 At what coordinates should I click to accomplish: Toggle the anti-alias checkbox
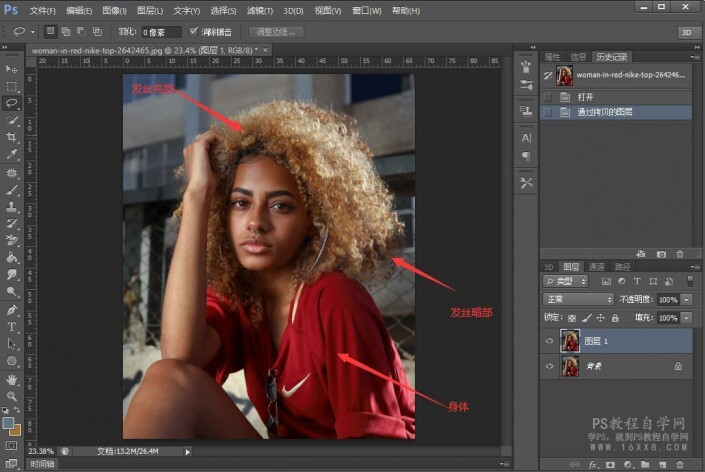(x=194, y=32)
